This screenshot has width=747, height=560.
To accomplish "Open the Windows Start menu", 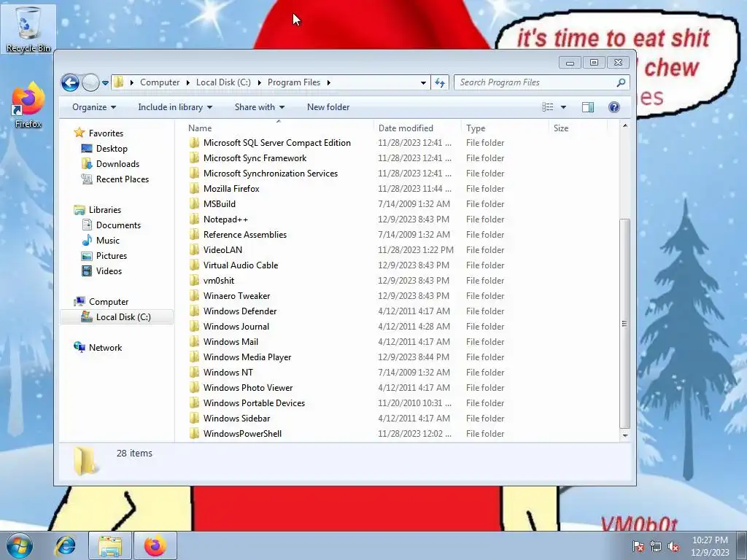I will click(20, 545).
